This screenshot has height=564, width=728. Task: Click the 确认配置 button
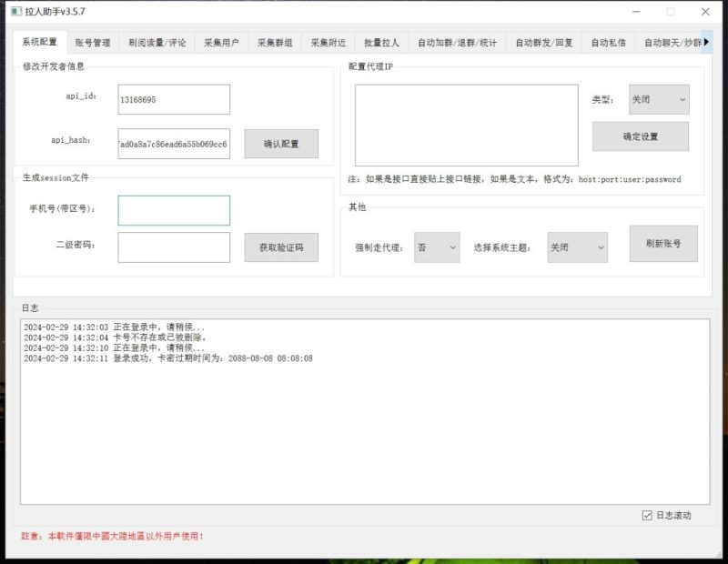click(281, 145)
